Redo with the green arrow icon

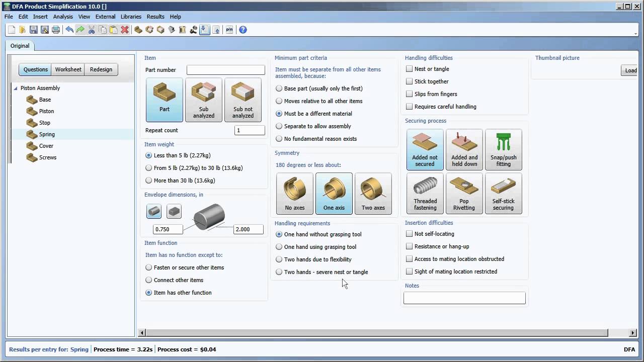[80, 30]
